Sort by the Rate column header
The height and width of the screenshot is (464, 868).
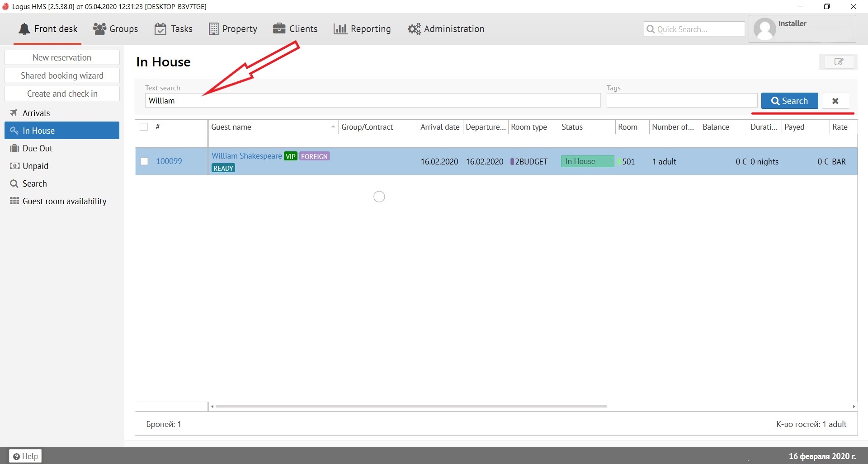click(843, 127)
